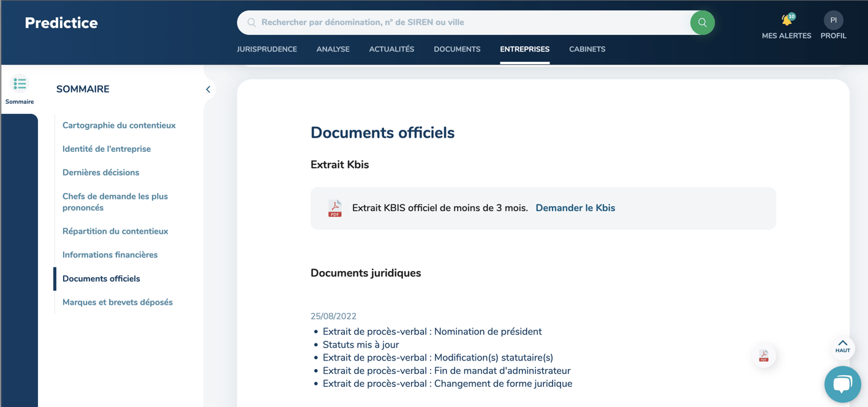The image size is (868, 407).
Task: Open the Analyse section
Action: (333, 49)
